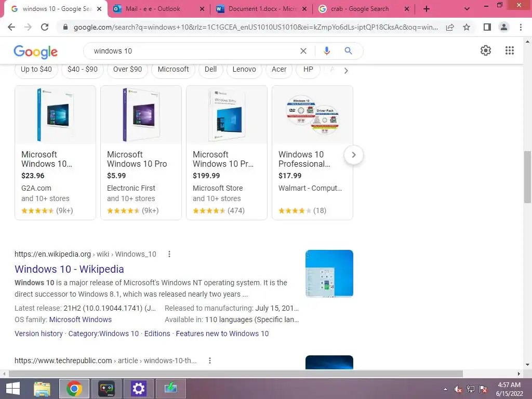Viewport: 532px width, 399px height.
Task: Filter by $40 - $90
Action: click(x=83, y=70)
